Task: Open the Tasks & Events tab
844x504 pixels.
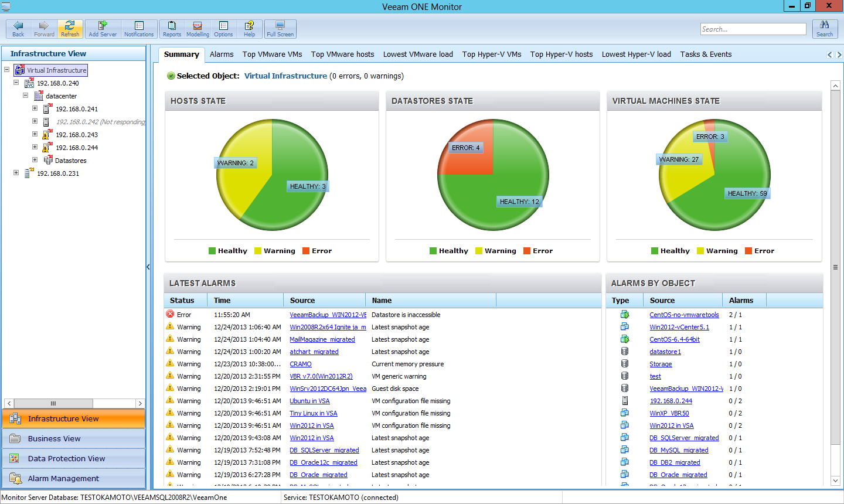Action: [706, 54]
